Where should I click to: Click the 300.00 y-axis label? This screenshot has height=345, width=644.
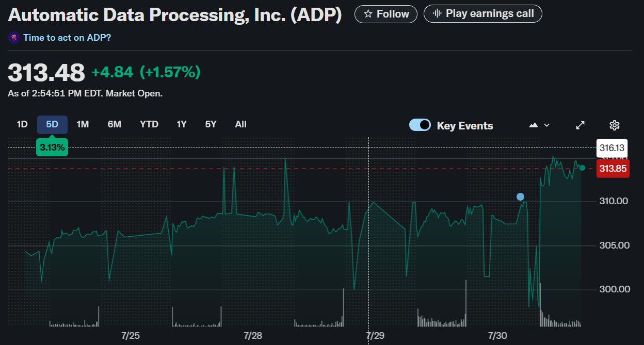coord(614,289)
